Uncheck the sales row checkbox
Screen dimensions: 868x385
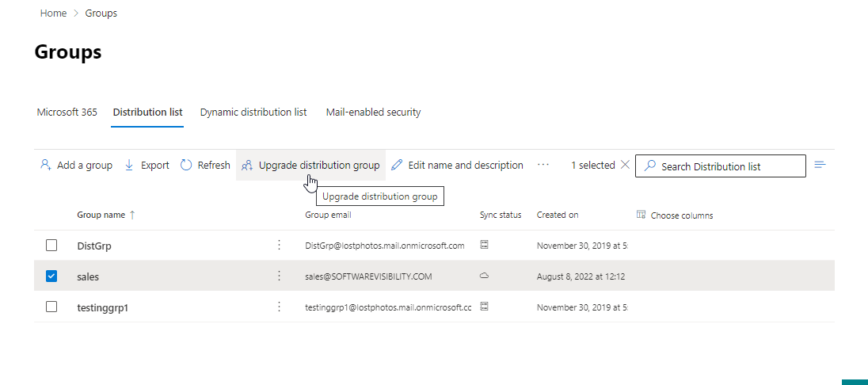pos(51,276)
